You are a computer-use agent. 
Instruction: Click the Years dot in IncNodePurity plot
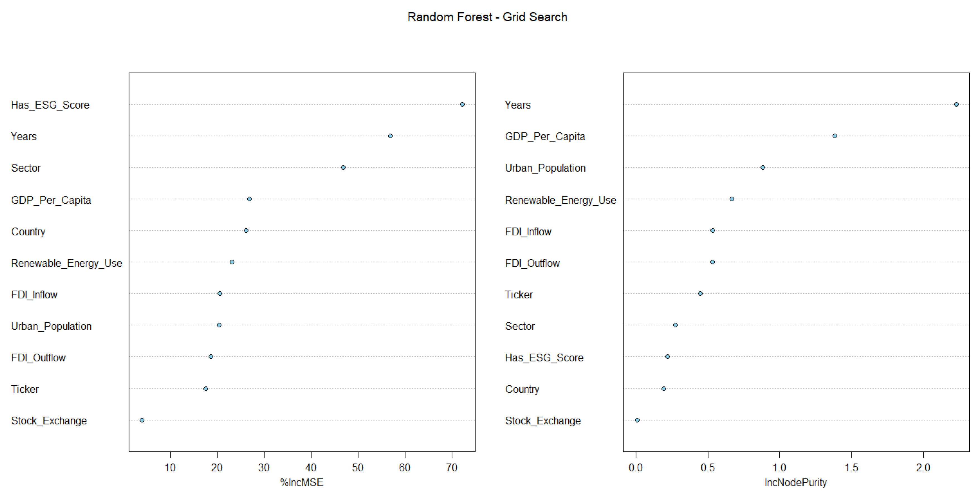(x=956, y=105)
